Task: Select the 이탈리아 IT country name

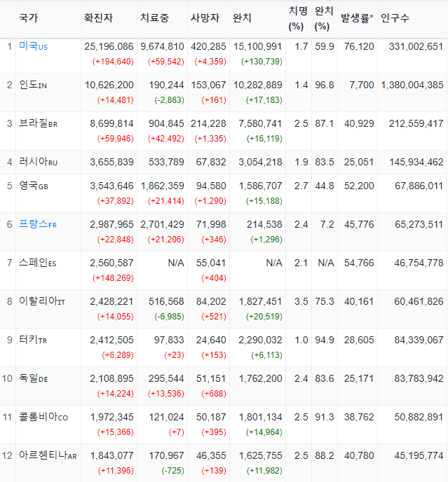Action: (x=42, y=301)
